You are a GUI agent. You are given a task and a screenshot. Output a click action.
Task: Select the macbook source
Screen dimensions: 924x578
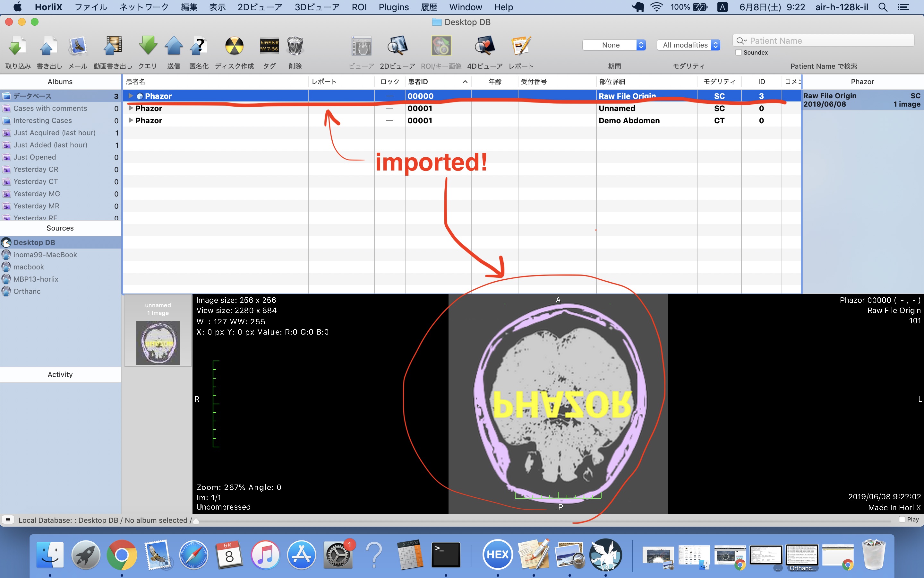[x=60, y=267]
